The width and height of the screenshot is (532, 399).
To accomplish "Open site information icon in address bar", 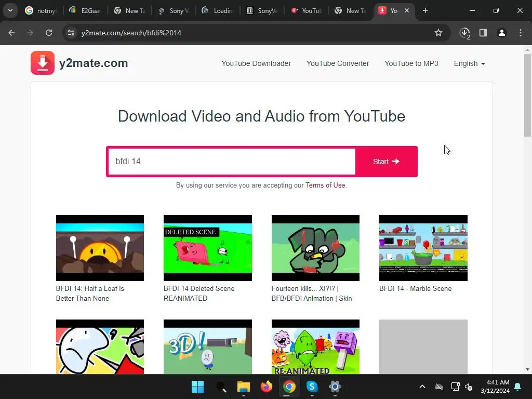I will coord(71,33).
